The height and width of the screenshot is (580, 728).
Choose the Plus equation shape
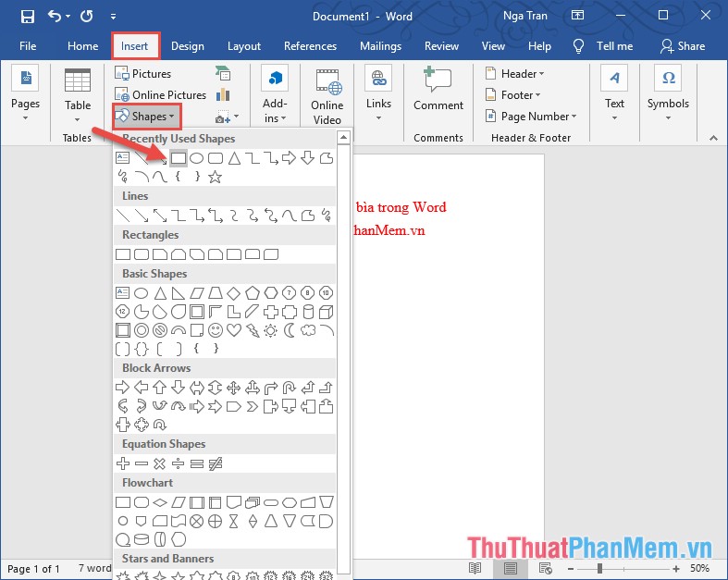[123, 463]
